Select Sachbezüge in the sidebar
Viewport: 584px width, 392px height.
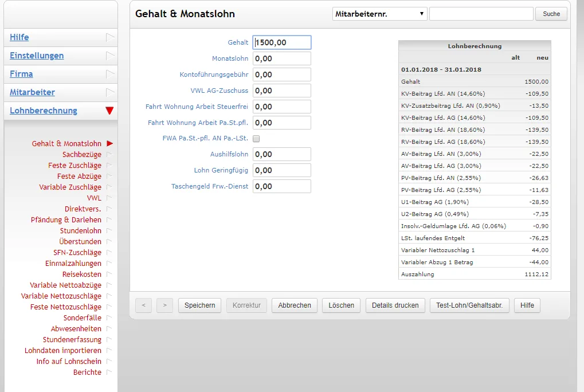coord(81,154)
